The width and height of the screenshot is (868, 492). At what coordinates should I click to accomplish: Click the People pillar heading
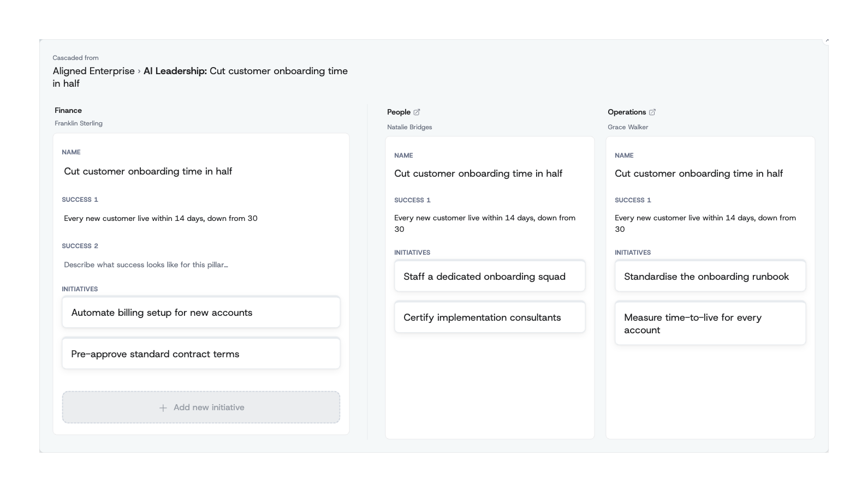point(399,112)
